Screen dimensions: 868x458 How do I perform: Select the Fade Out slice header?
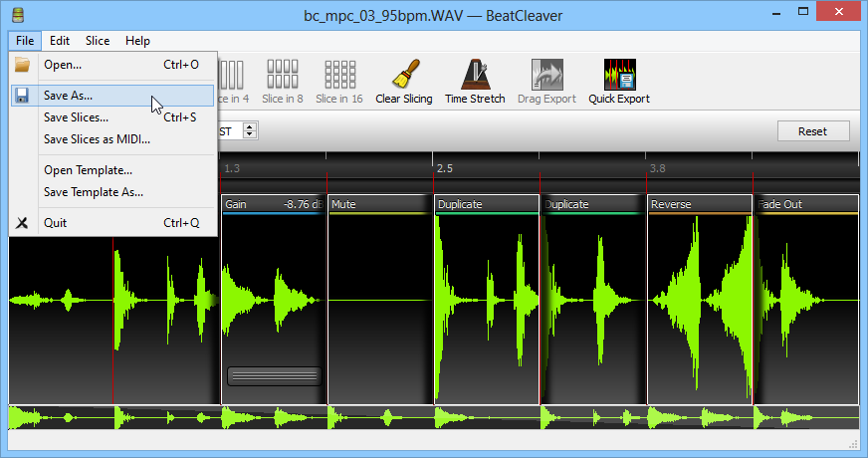(x=806, y=204)
